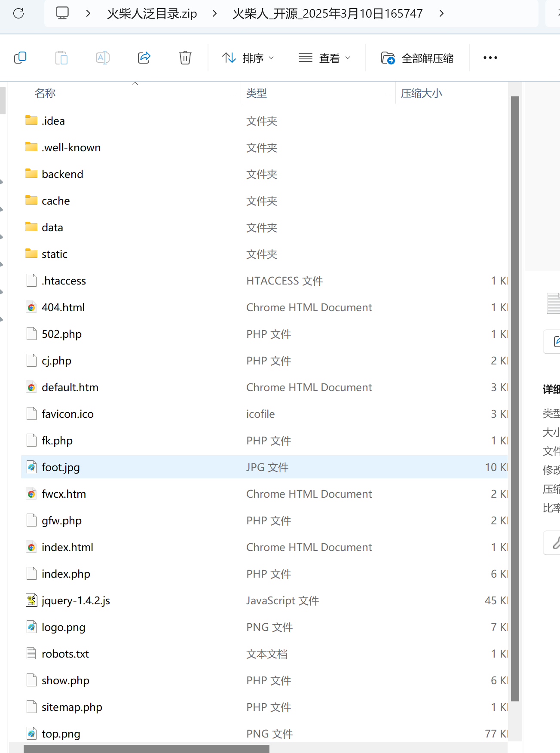Click the logo.png image file icon
The image size is (560, 753).
31,627
